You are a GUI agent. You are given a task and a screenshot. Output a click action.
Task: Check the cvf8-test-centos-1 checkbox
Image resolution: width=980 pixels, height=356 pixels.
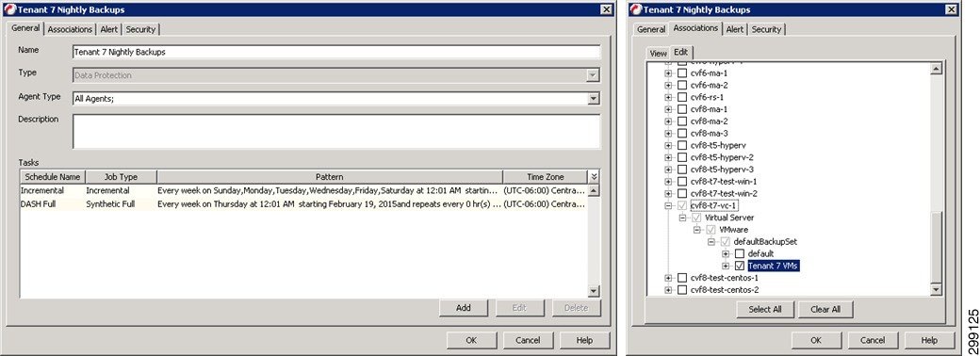[682, 278]
